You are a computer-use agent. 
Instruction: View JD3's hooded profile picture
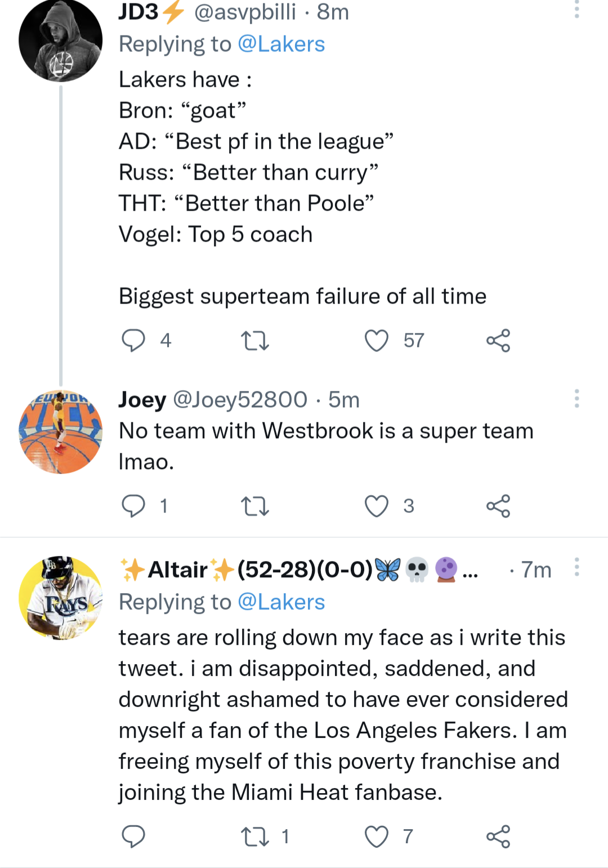(61, 41)
